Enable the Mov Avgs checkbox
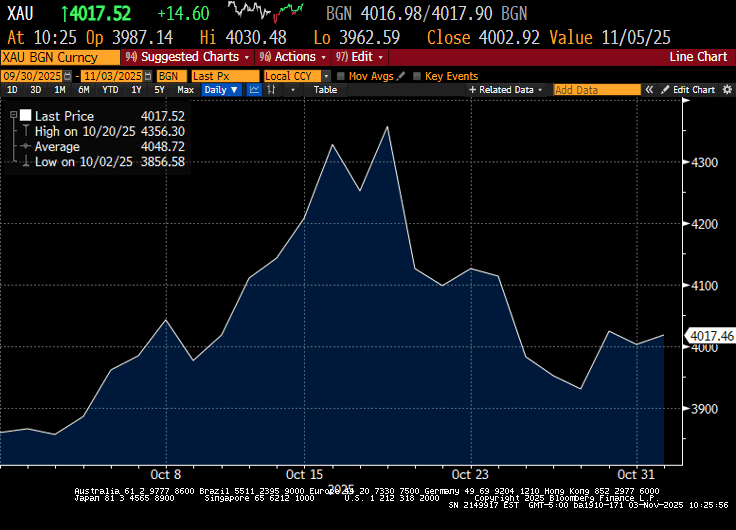Screen dimensions: 736x530 coord(341,76)
